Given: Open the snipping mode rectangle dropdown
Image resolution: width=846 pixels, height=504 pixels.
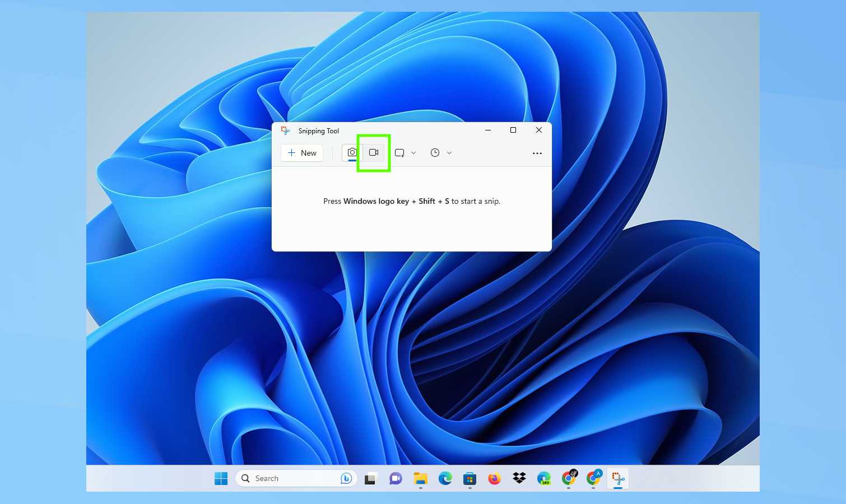Looking at the screenshot, I should 406,153.
